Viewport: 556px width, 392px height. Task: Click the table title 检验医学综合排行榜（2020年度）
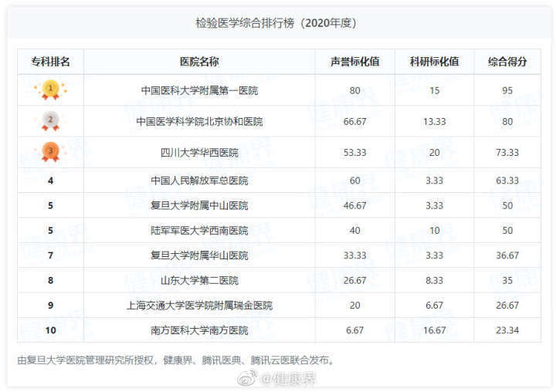point(276,23)
